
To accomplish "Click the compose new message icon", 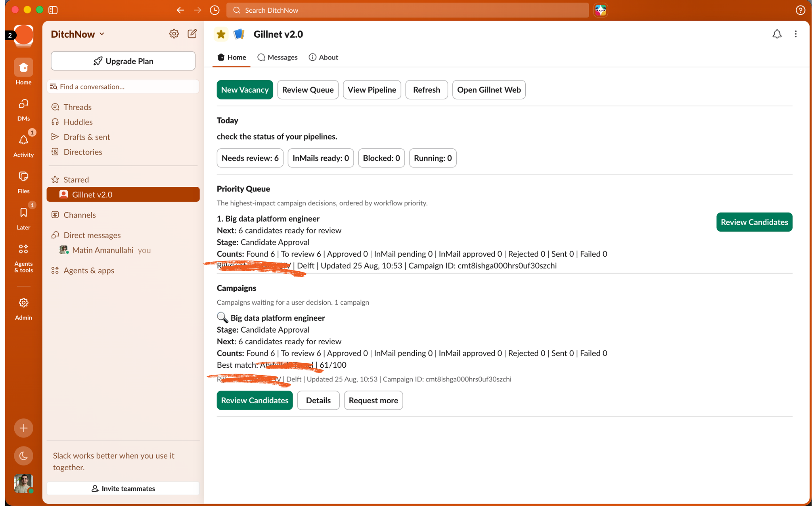I will click(x=192, y=34).
